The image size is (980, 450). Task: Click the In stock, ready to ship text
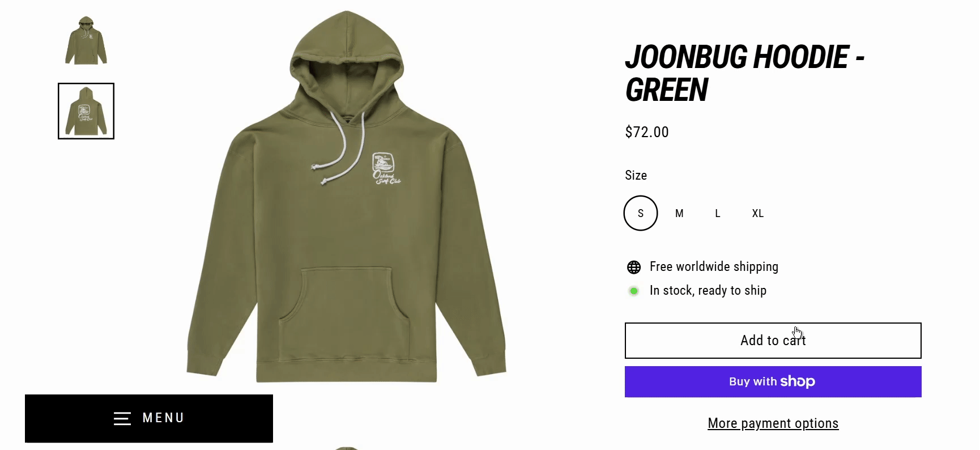coord(708,291)
